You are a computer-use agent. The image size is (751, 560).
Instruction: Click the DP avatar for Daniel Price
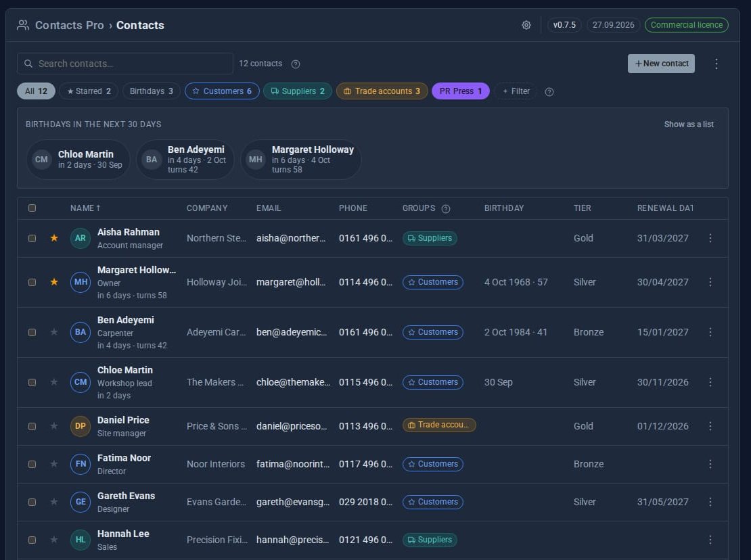click(x=81, y=426)
